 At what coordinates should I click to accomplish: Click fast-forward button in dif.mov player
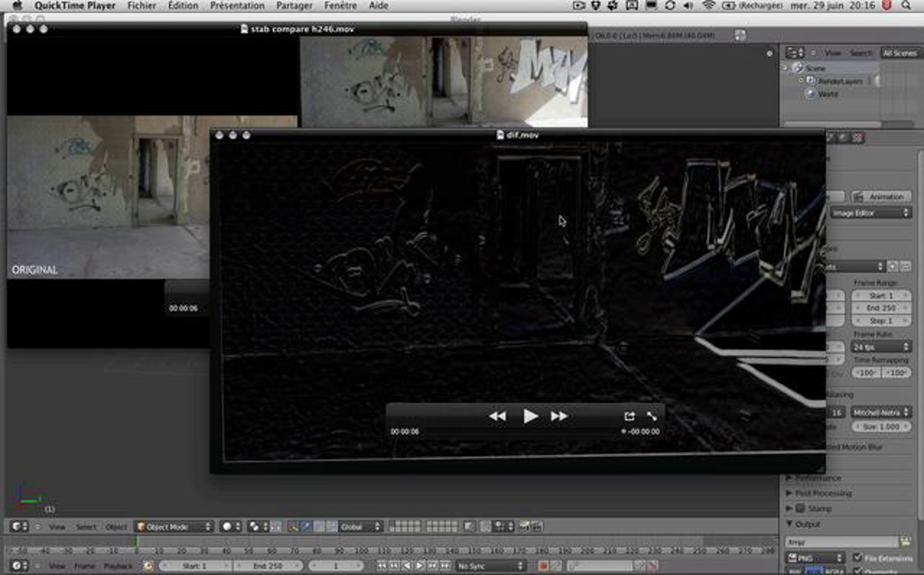[x=559, y=416]
